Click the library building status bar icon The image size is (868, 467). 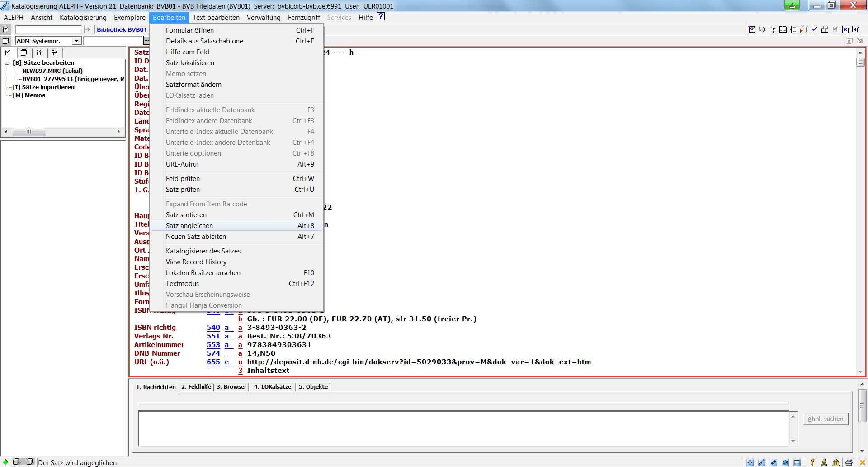[836, 462]
